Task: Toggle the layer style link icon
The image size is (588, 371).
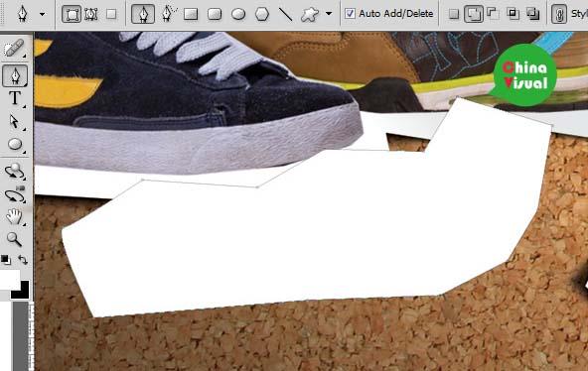Action: point(559,14)
